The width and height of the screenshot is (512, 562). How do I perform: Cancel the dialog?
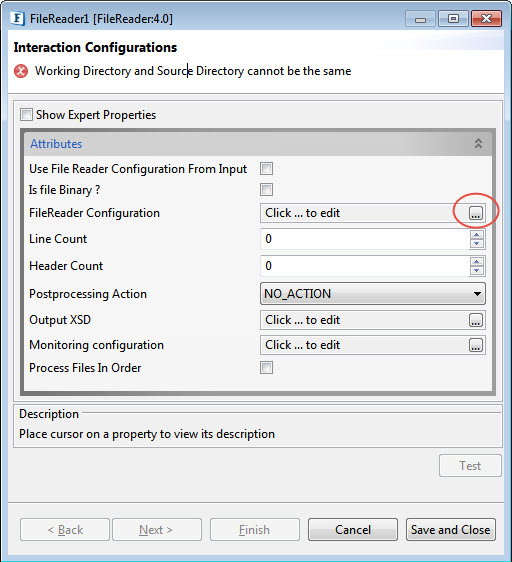[353, 530]
